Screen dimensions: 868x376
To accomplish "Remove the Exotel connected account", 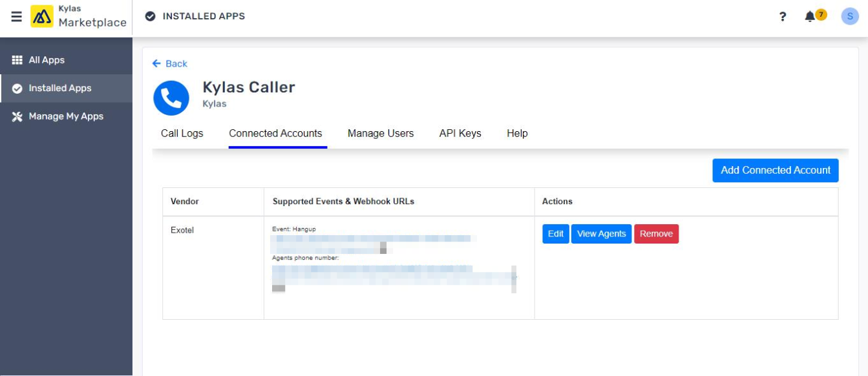I will point(656,234).
